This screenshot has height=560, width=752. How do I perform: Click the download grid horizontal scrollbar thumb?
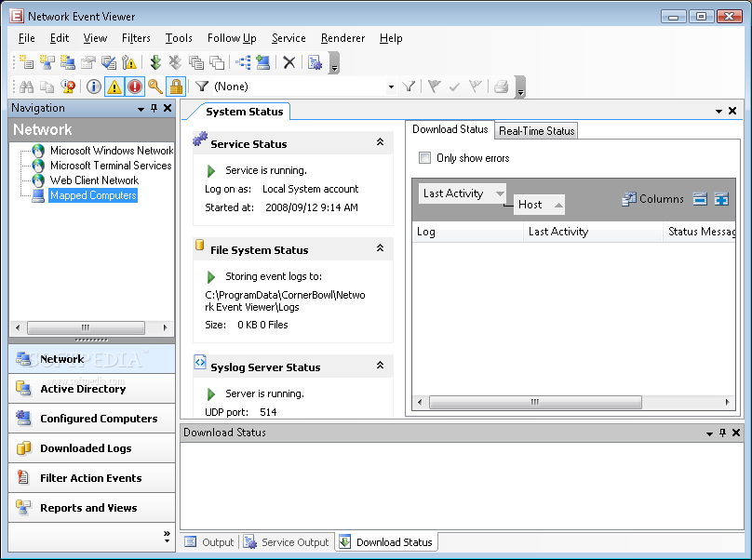coord(535,402)
